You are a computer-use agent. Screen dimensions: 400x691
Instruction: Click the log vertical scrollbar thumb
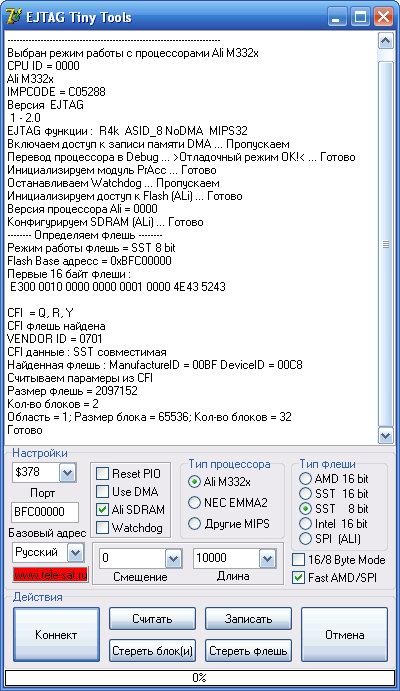tap(385, 244)
